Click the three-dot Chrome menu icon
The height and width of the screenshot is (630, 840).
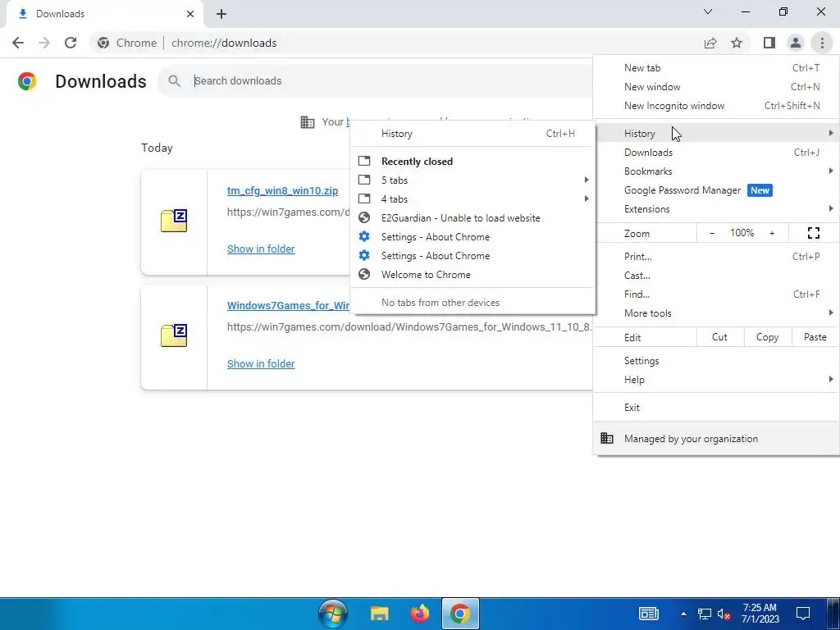coord(822,43)
